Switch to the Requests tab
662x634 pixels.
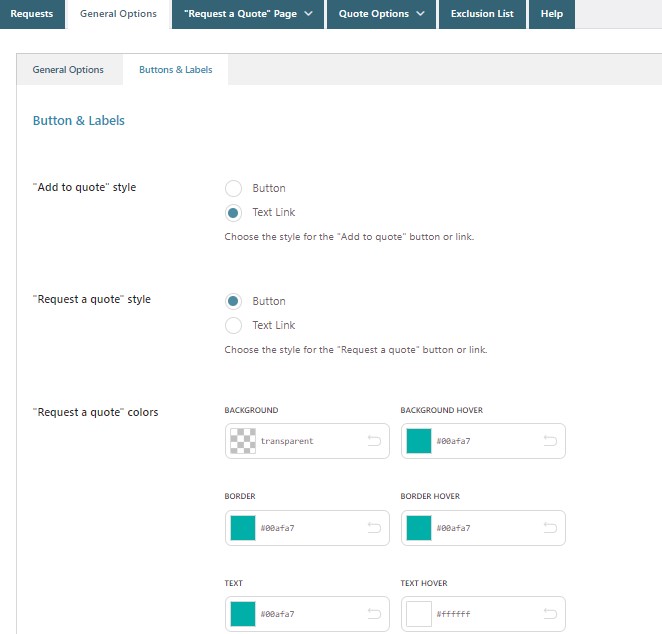tap(32, 14)
